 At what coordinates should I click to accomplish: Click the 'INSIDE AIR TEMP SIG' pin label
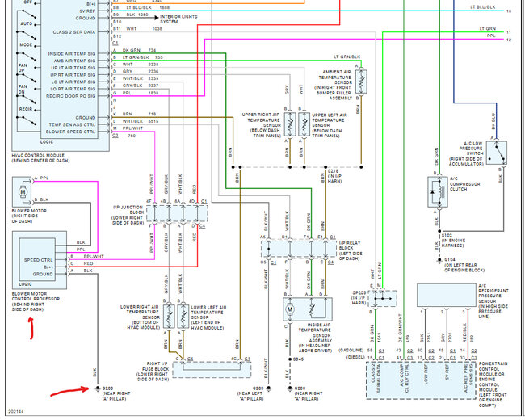click(72, 53)
